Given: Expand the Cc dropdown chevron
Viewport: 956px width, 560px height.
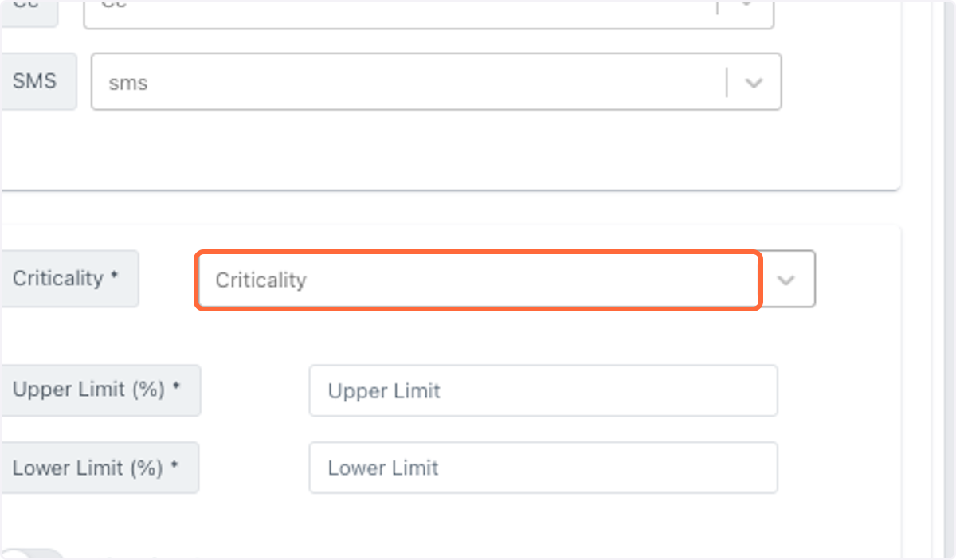Looking at the screenshot, I should tap(746, 5).
